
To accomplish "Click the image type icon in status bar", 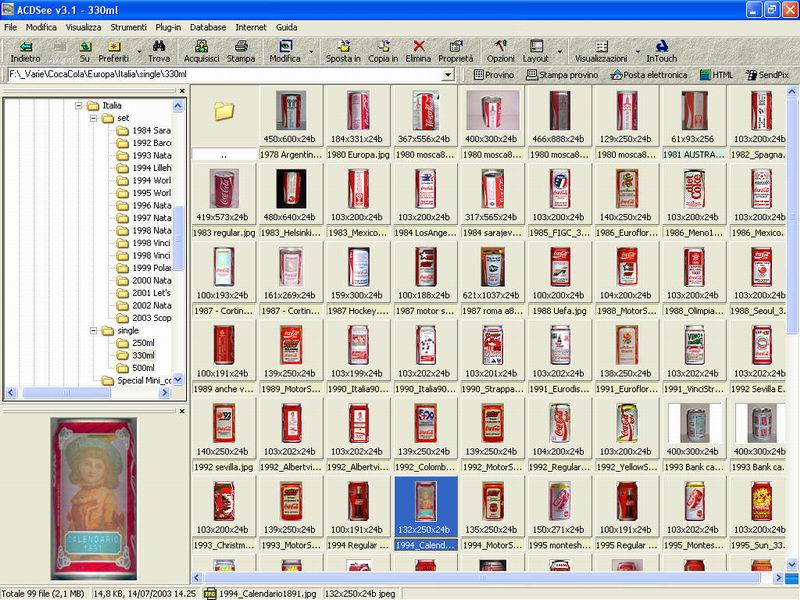I will pos(209,594).
